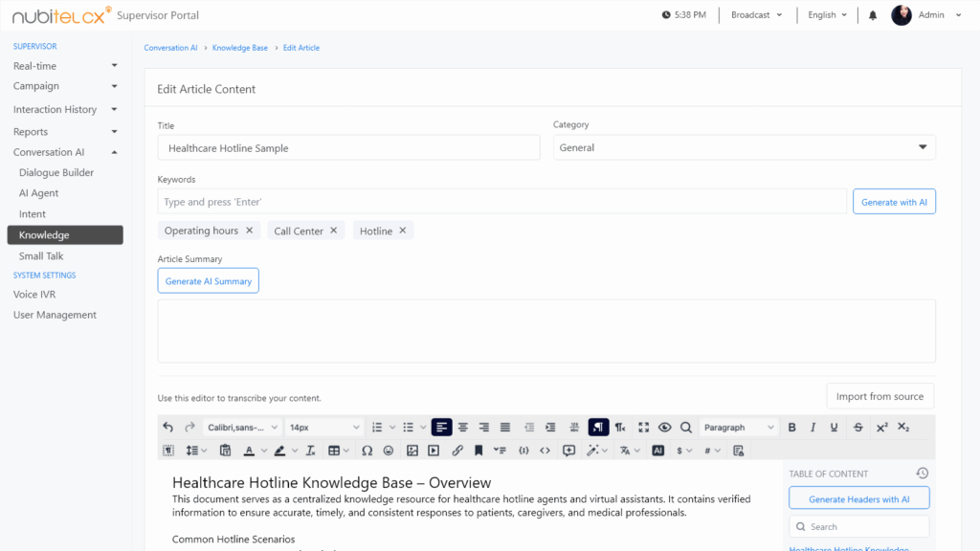Click the search magnifier icon in the toolbar
980x551 pixels.
click(686, 427)
